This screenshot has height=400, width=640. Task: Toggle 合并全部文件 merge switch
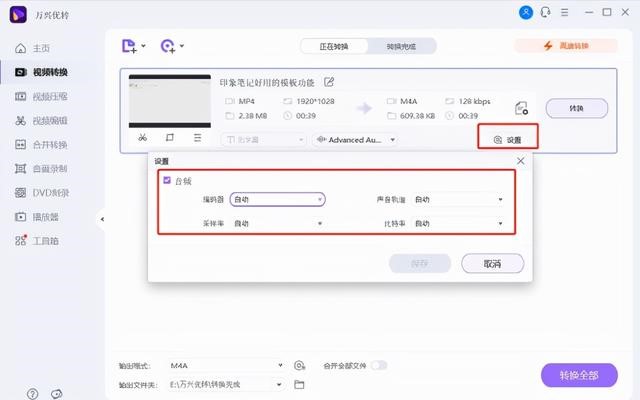[379, 365]
